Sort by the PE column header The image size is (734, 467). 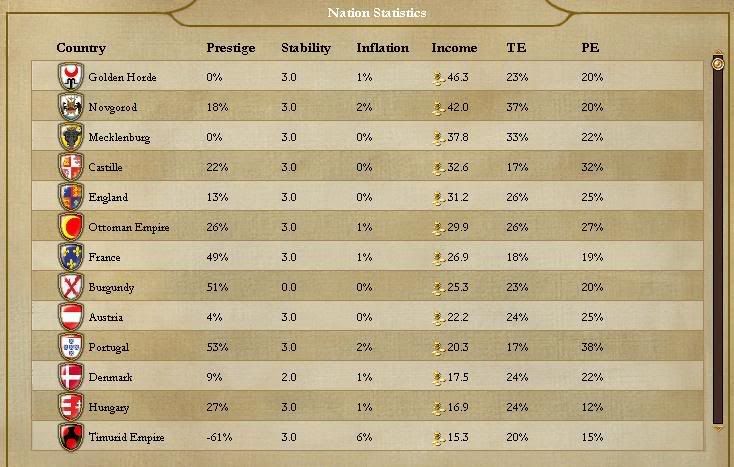point(590,48)
